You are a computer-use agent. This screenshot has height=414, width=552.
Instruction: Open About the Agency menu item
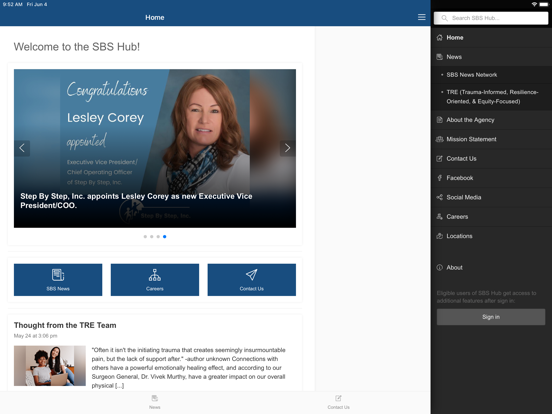(x=491, y=120)
